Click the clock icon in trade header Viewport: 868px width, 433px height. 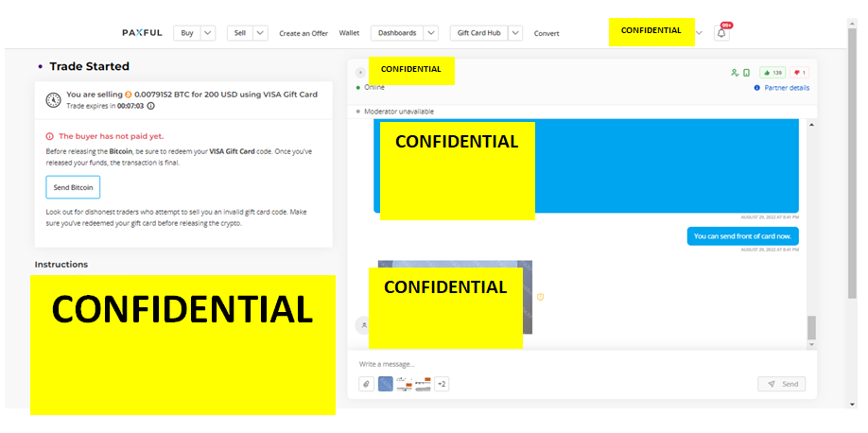(53, 100)
